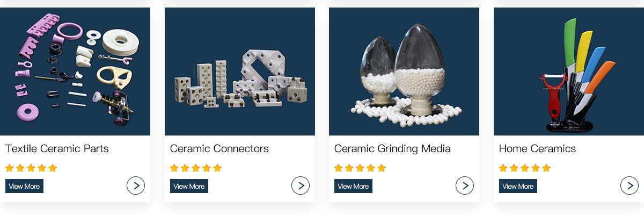Click arrow icon on Textile Ceramic Parts card

click(136, 186)
